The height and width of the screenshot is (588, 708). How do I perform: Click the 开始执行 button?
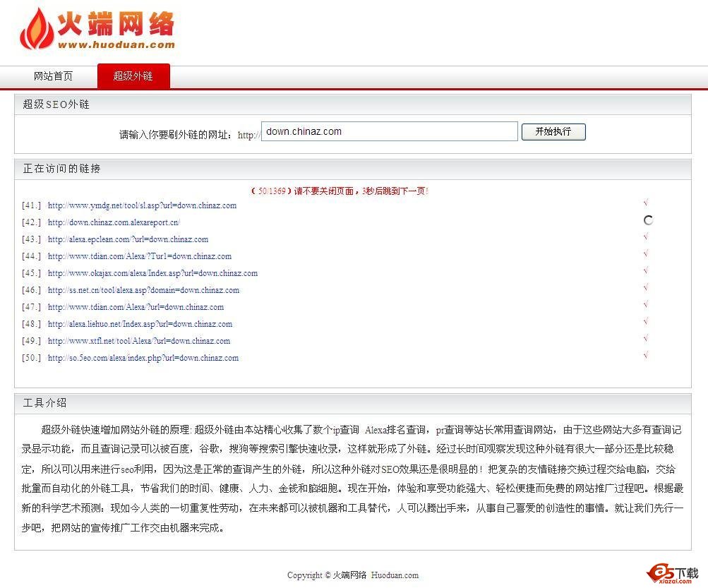553,132
